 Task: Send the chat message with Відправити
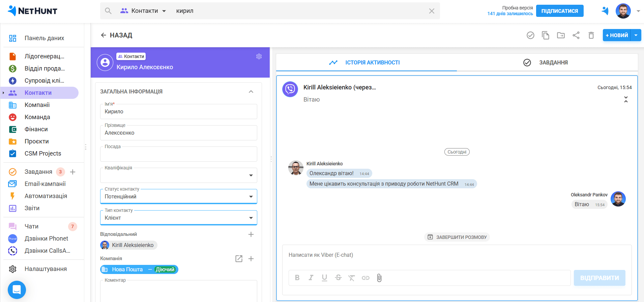point(599,278)
